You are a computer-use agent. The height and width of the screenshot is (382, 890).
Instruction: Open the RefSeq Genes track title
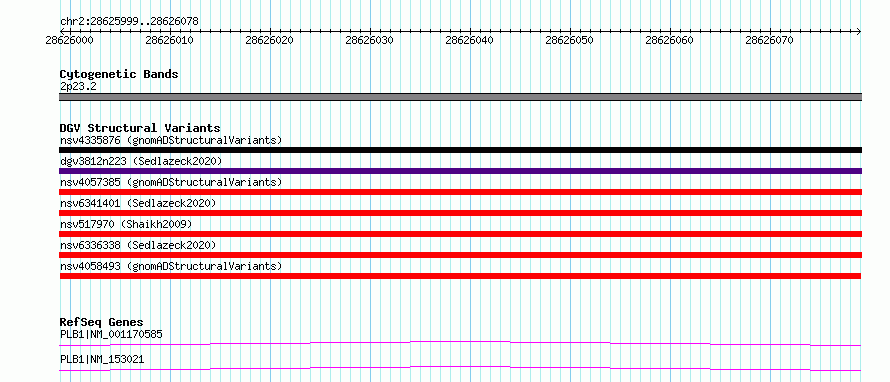click(x=102, y=322)
